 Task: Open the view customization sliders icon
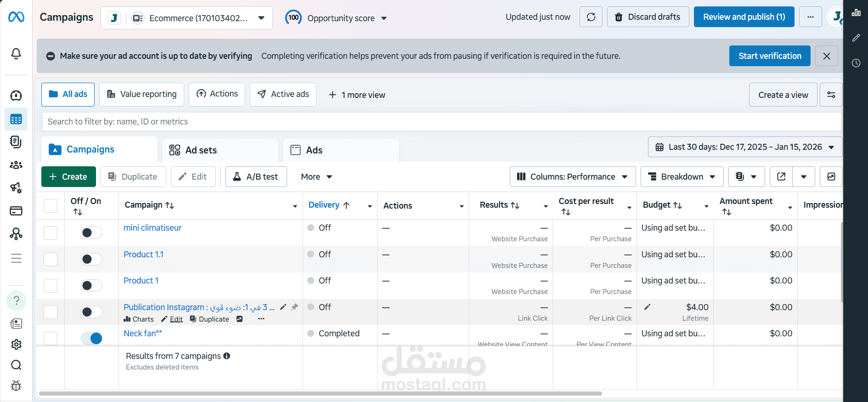click(831, 95)
